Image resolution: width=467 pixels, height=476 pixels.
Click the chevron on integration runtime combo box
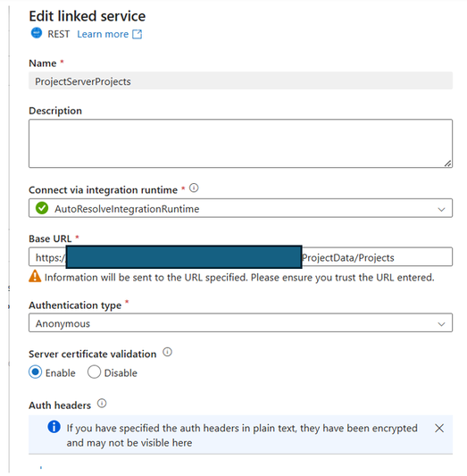[x=441, y=209]
